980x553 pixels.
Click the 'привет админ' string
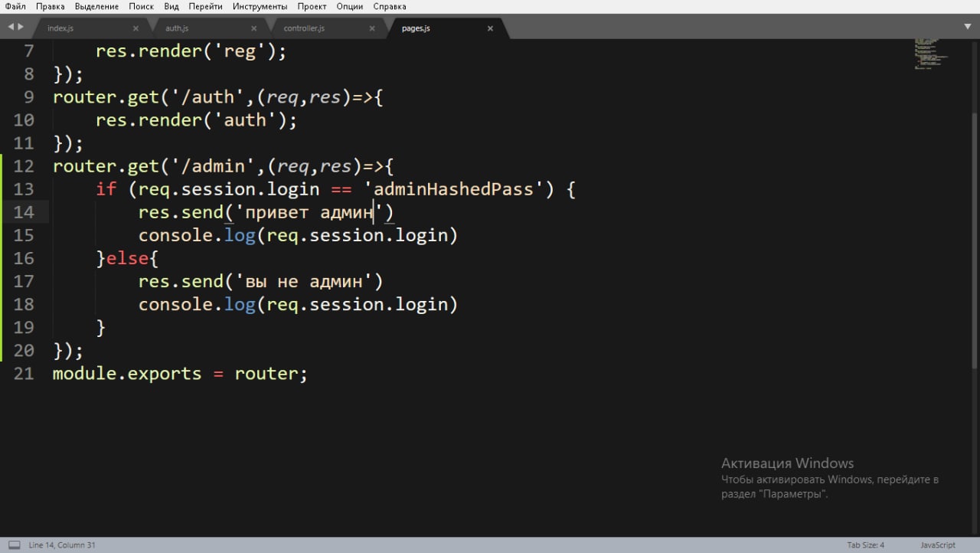click(x=309, y=212)
